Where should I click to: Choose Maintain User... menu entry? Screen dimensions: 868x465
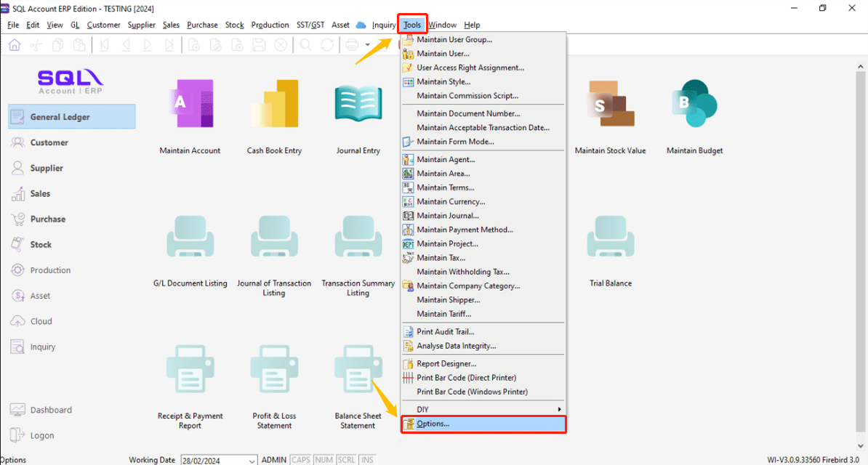tap(443, 54)
